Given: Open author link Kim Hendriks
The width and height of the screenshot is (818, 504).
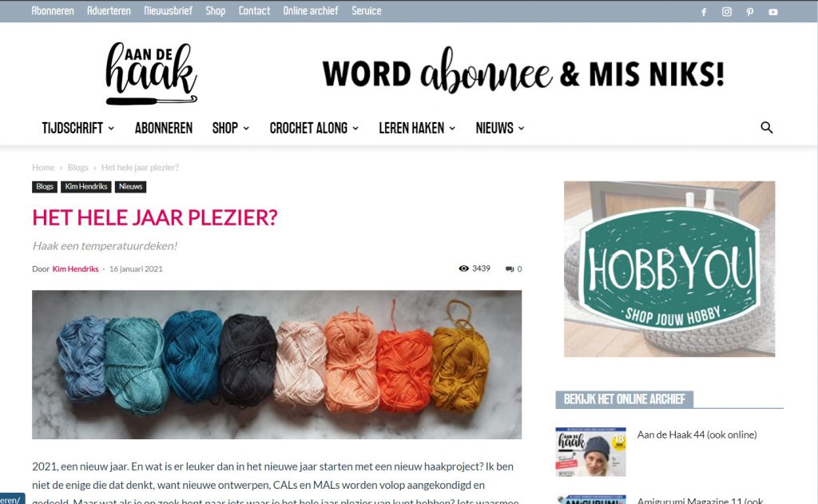Looking at the screenshot, I should (75, 268).
